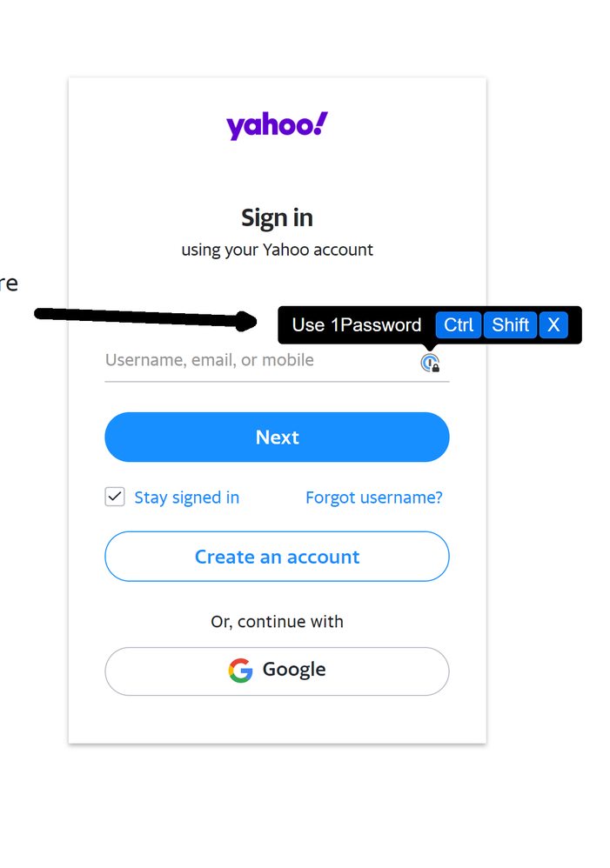
Task: Click the word "Google" on the button
Action: point(294,670)
